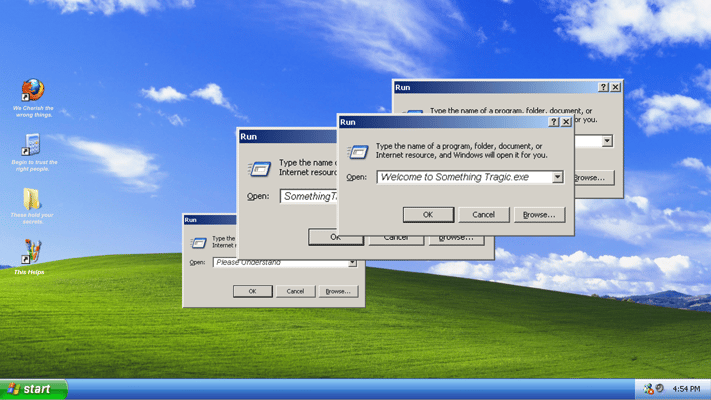Screen dimensions: 711x400
Task: Click the gray round tray icon beside clock
Action: [x=660, y=388]
